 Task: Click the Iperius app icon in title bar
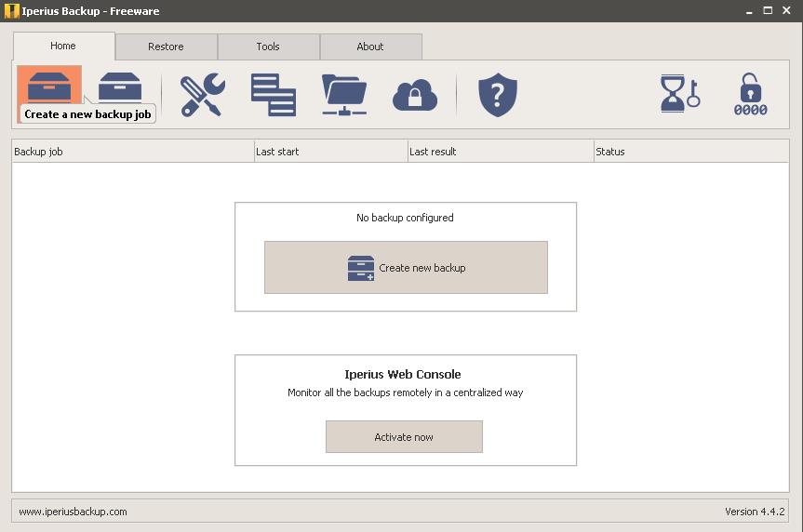11,11
